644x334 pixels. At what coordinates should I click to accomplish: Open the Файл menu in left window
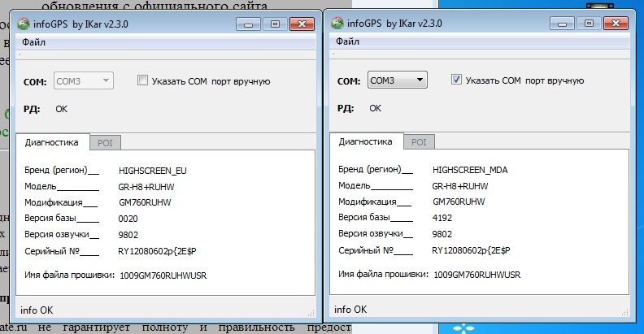click(x=34, y=41)
